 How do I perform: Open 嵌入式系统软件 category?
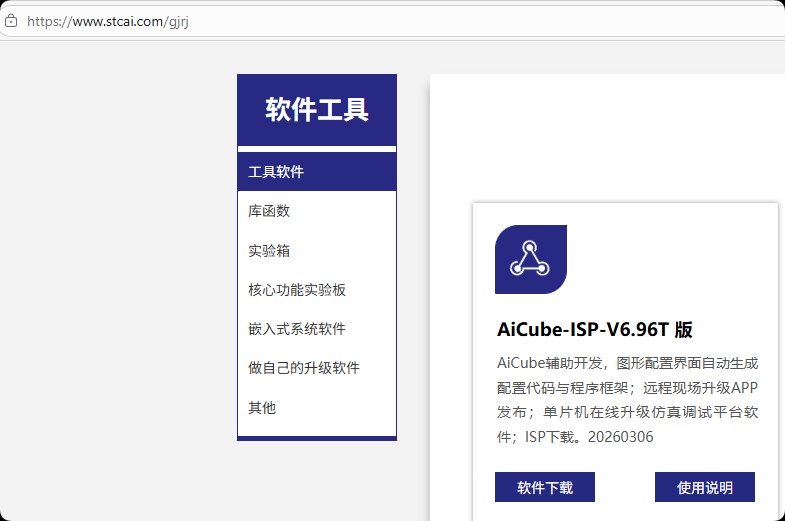tap(317, 329)
